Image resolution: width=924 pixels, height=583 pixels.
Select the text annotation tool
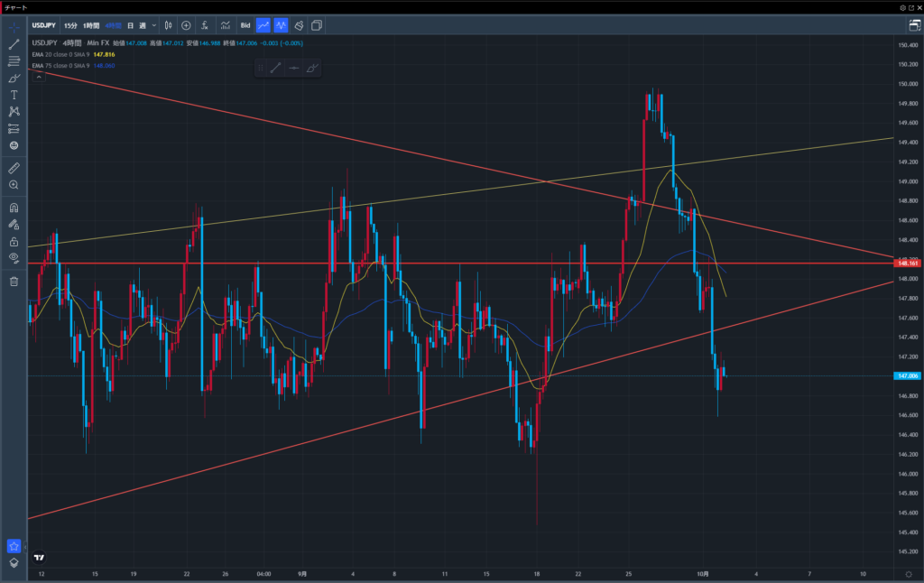click(14, 95)
